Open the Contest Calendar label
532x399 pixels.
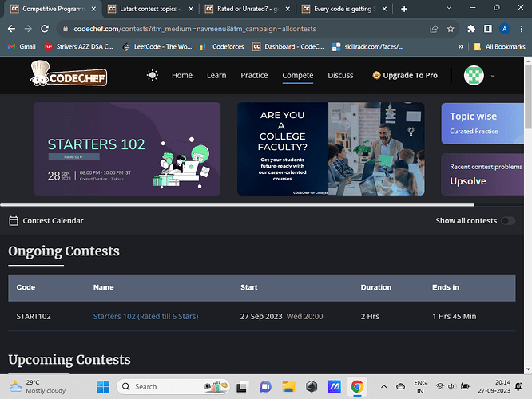(53, 221)
